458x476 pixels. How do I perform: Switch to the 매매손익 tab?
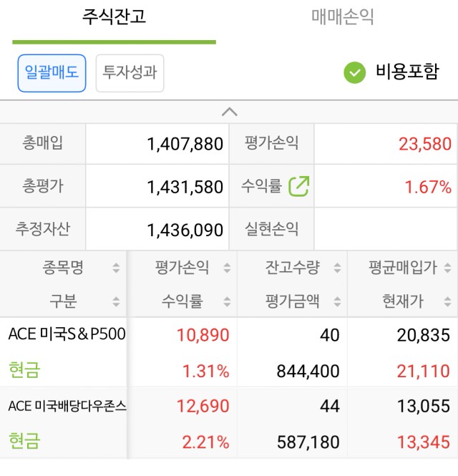(343, 17)
